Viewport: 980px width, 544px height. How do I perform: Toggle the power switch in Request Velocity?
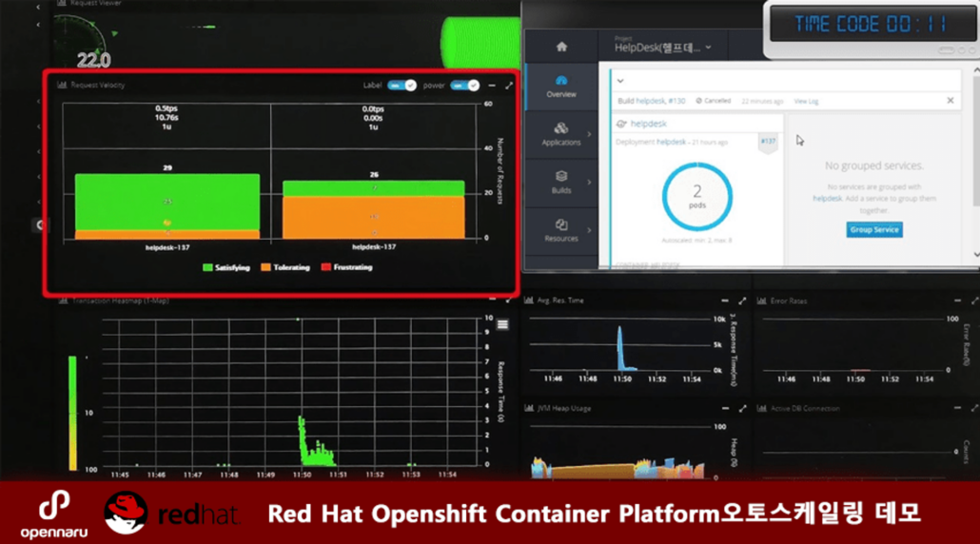pyautogui.click(x=464, y=86)
